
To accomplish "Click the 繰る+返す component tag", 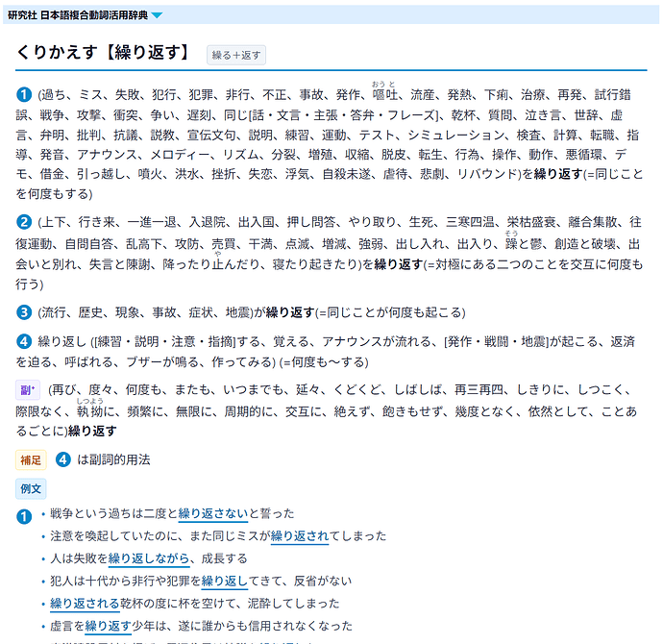I will point(236,55).
